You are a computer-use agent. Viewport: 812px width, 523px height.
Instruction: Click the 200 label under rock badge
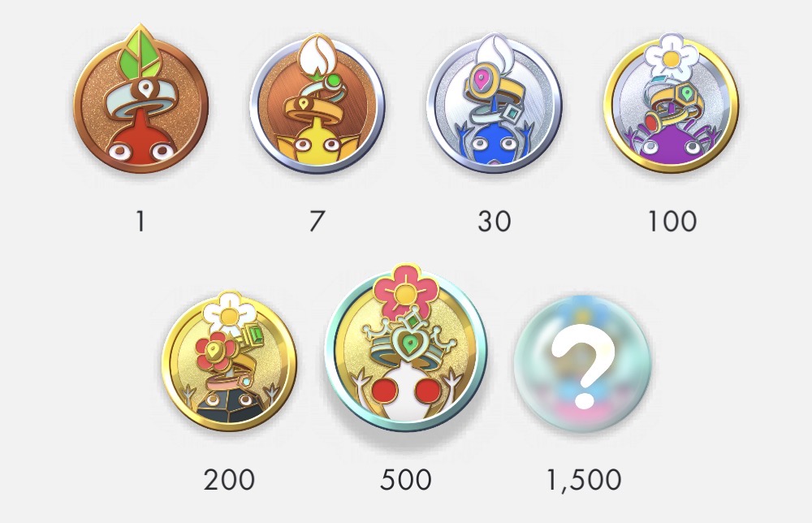(x=229, y=479)
